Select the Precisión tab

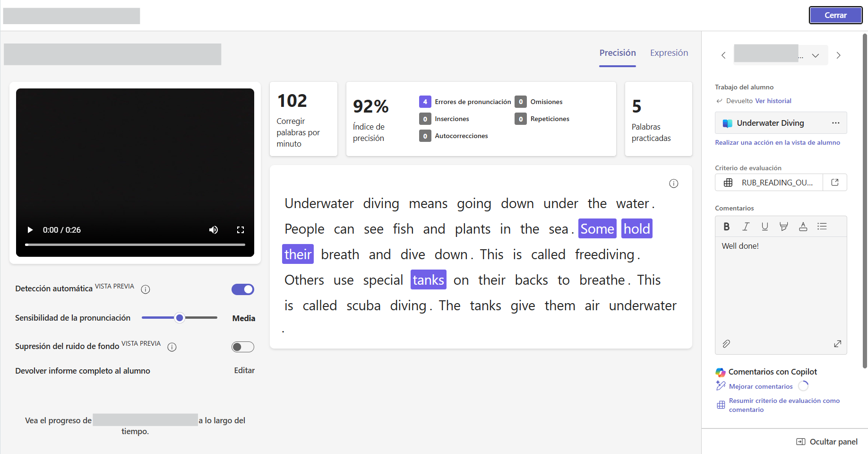point(618,53)
